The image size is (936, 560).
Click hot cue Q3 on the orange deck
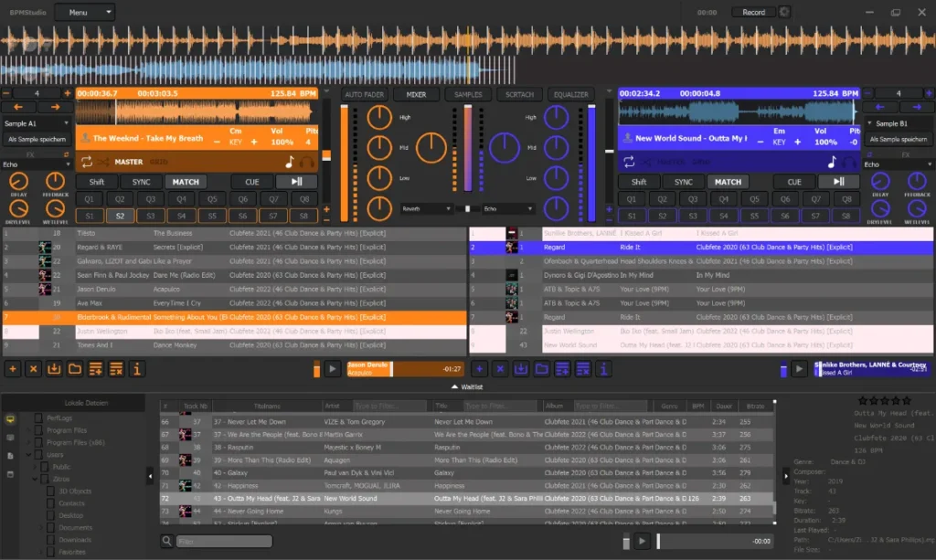151,199
